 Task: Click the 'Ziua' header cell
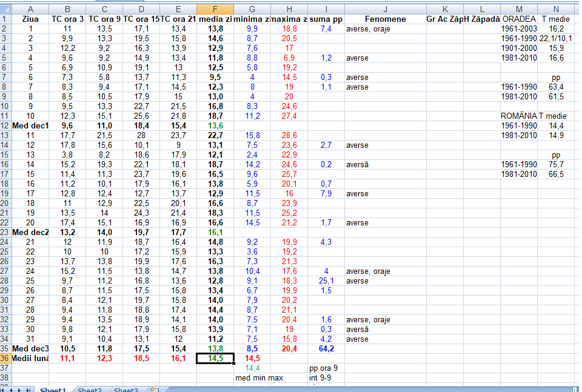30,19
